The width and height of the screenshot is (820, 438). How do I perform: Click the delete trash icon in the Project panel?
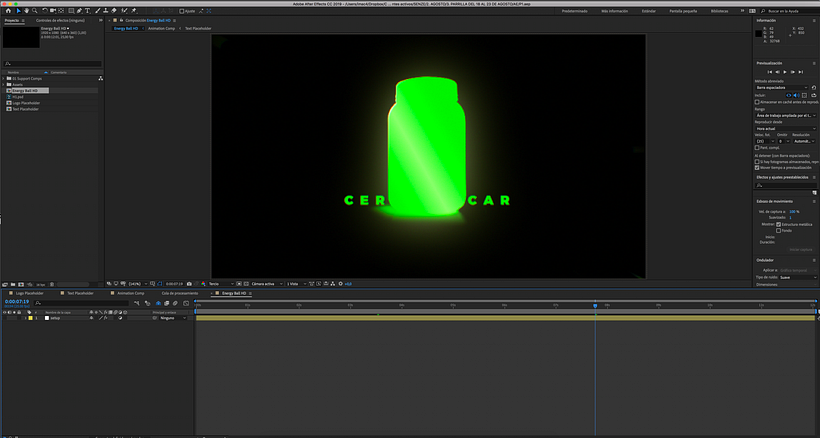(x=52, y=284)
